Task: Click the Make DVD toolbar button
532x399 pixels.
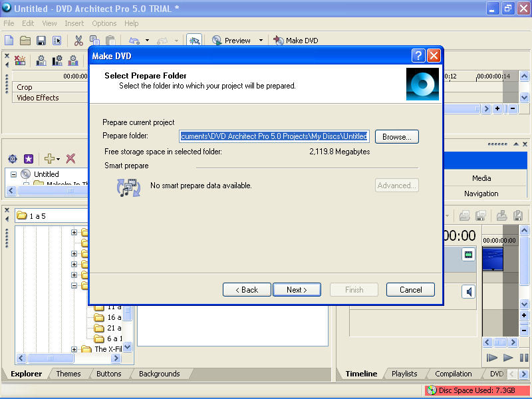Action: [x=295, y=41]
